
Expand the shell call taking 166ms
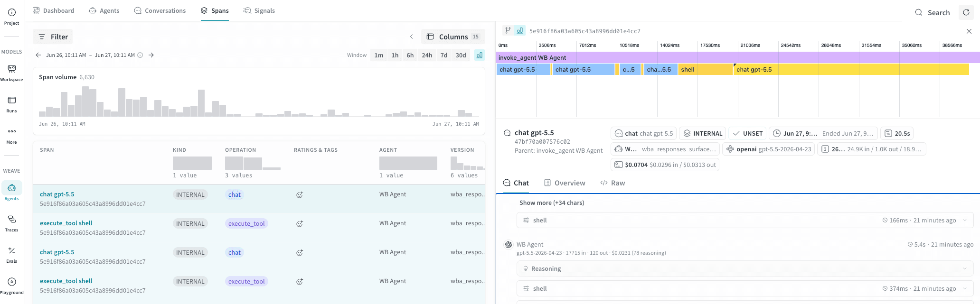click(744, 220)
